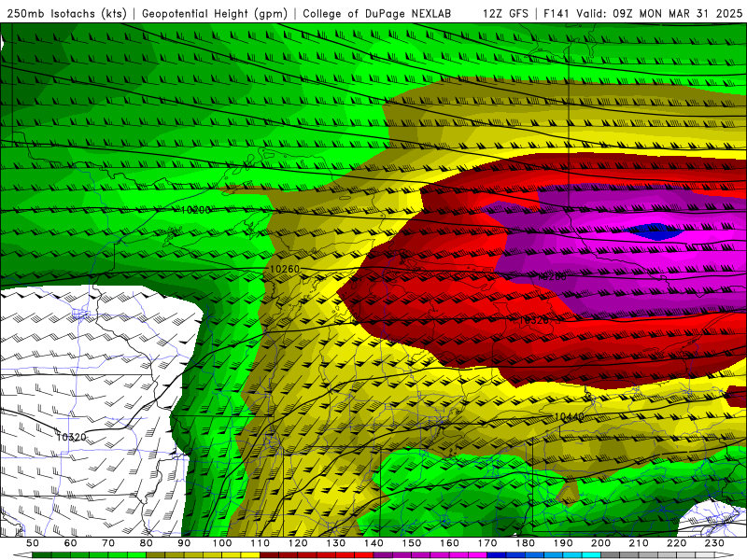Click the 70 value on the color scale

pyautogui.click(x=108, y=543)
